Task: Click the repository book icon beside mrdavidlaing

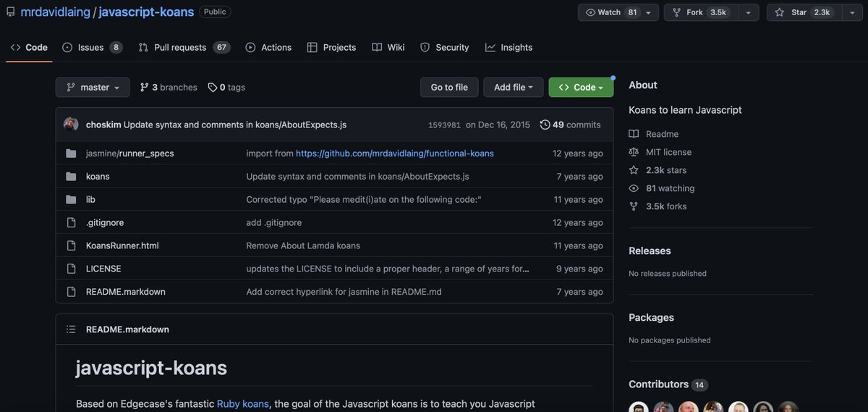Action: click(x=10, y=12)
